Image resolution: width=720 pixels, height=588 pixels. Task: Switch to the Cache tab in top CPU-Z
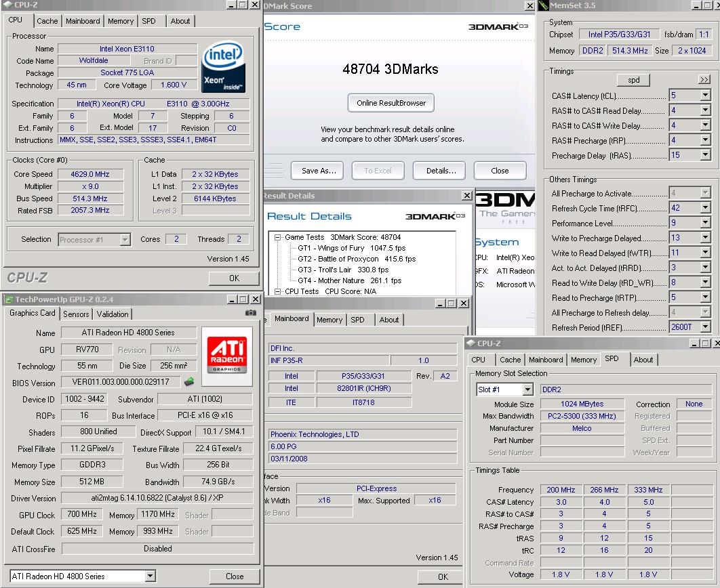point(47,21)
